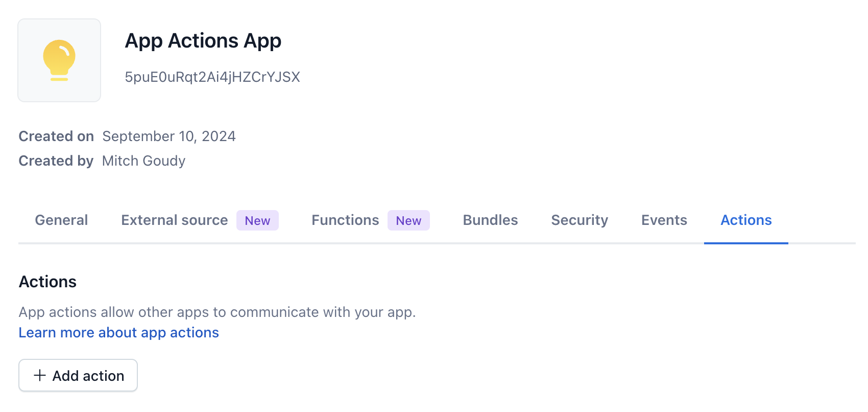Click the yellow lightbulb app icon
This screenshot has height=412, width=868.
point(59,60)
